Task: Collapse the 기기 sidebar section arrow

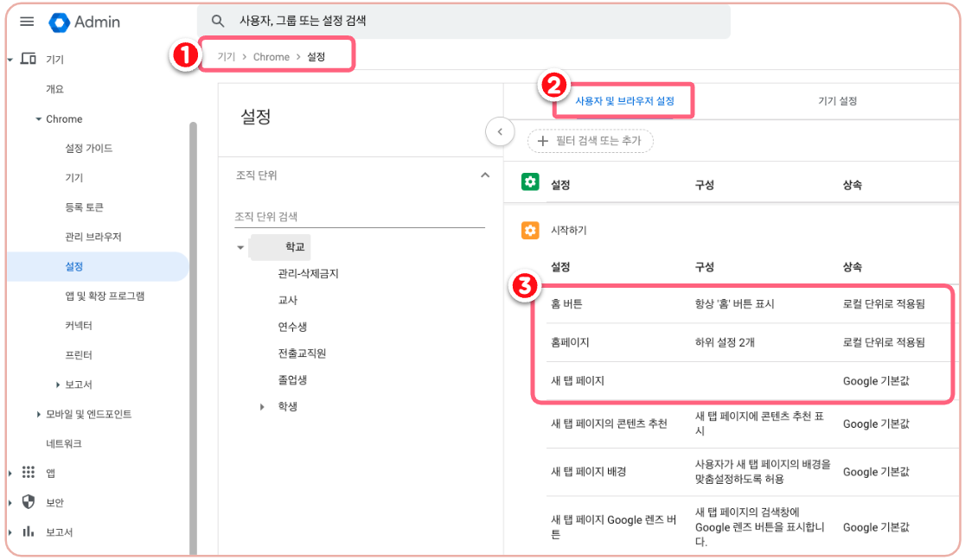Action: tap(10, 60)
